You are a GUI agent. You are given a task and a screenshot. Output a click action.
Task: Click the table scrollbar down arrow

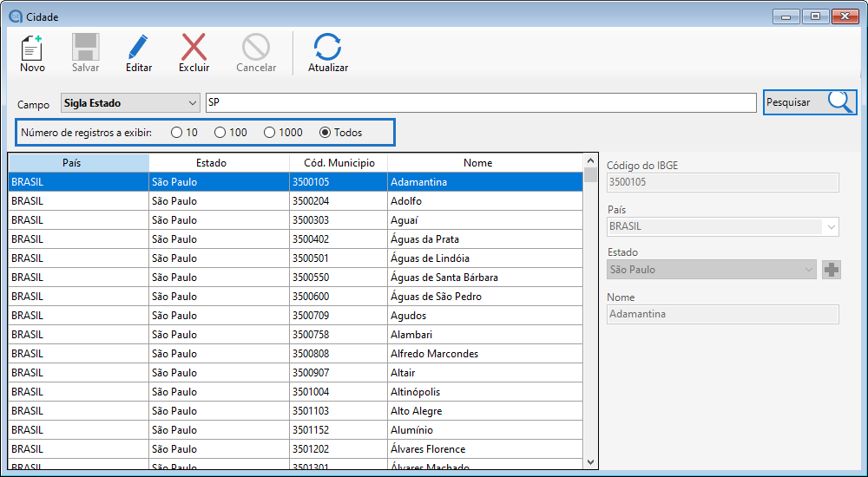[x=591, y=462]
